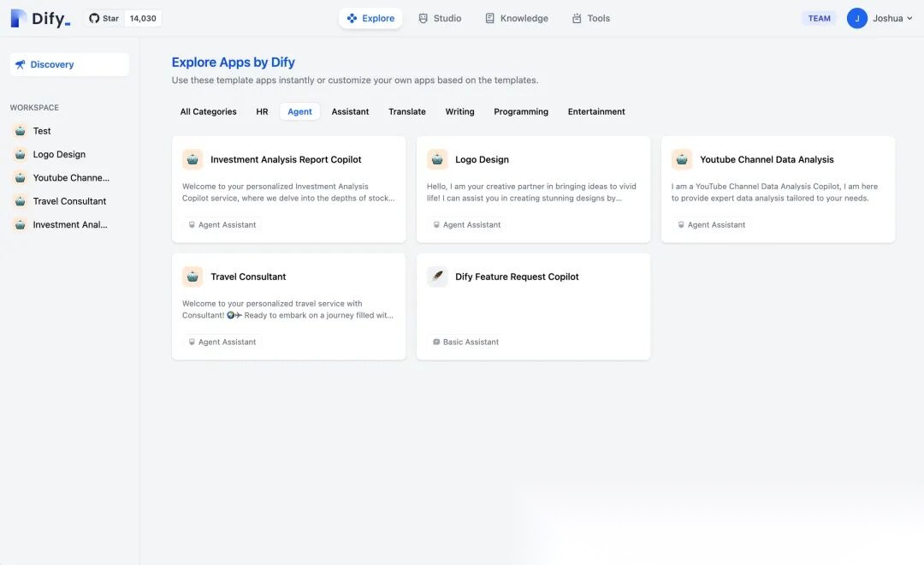Switch to Translate category

(x=407, y=111)
